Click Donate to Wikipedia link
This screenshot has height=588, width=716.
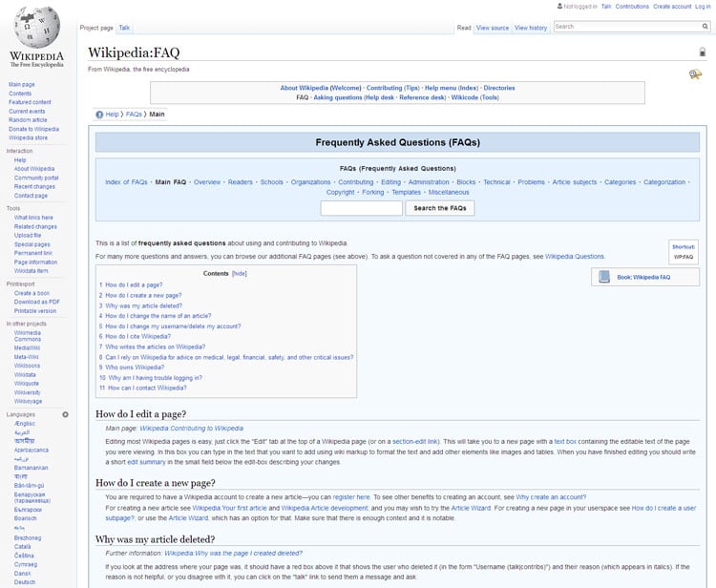(33, 129)
